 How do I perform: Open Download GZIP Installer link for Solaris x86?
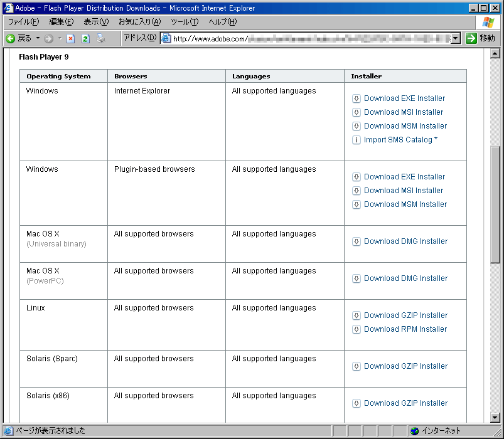[x=405, y=403]
